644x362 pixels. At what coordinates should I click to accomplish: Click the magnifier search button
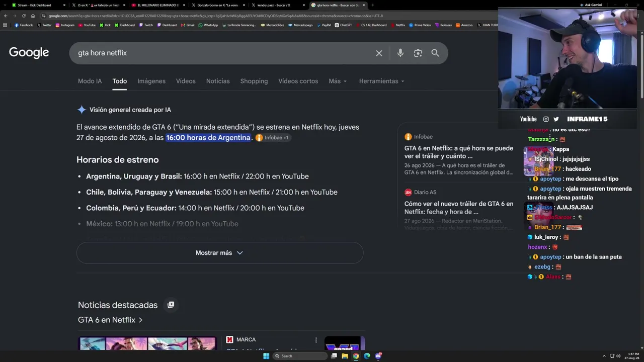click(x=435, y=53)
